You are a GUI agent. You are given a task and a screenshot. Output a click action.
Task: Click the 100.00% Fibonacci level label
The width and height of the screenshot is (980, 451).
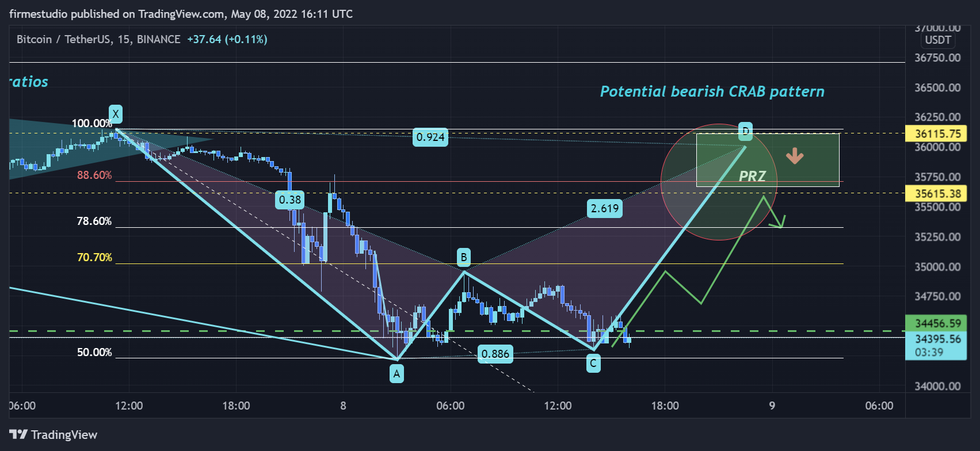click(92, 123)
